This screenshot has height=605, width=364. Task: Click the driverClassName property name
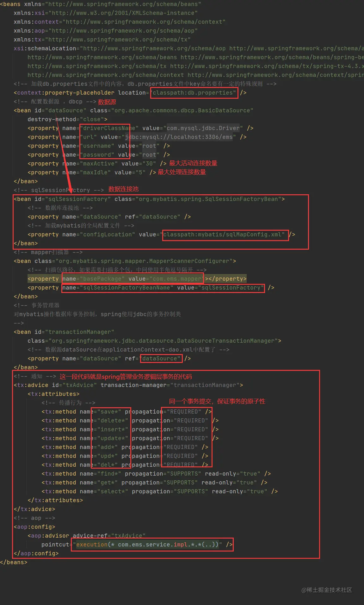(x=109, y=128)
